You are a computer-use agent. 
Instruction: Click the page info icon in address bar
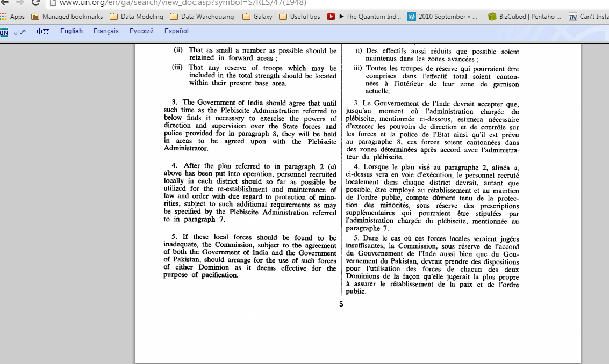click(53, 3)
